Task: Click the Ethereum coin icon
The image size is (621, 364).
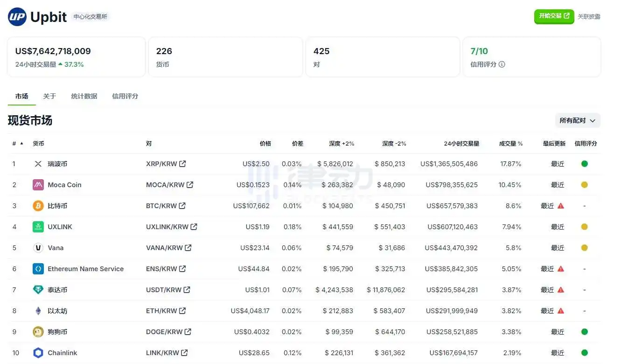Action: click(38, 311)
